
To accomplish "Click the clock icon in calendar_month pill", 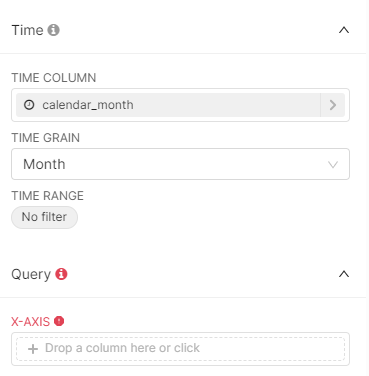I will [x=29, y=105].
